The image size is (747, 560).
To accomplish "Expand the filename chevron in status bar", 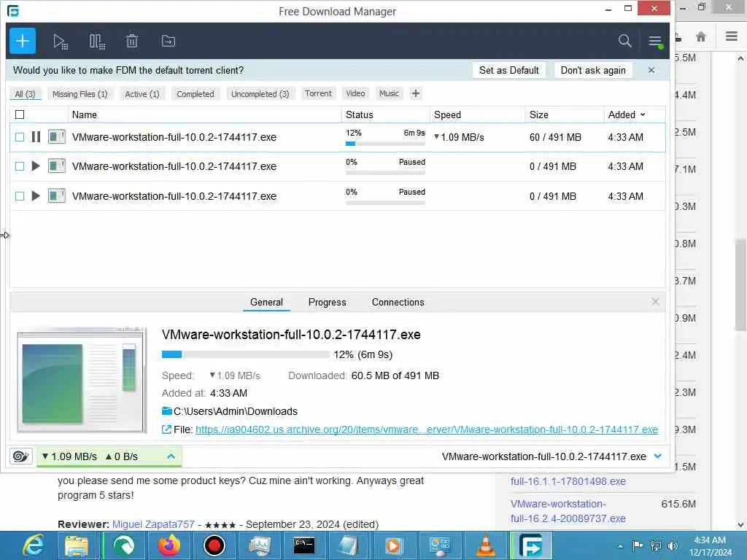I will (x=658, y=456).
